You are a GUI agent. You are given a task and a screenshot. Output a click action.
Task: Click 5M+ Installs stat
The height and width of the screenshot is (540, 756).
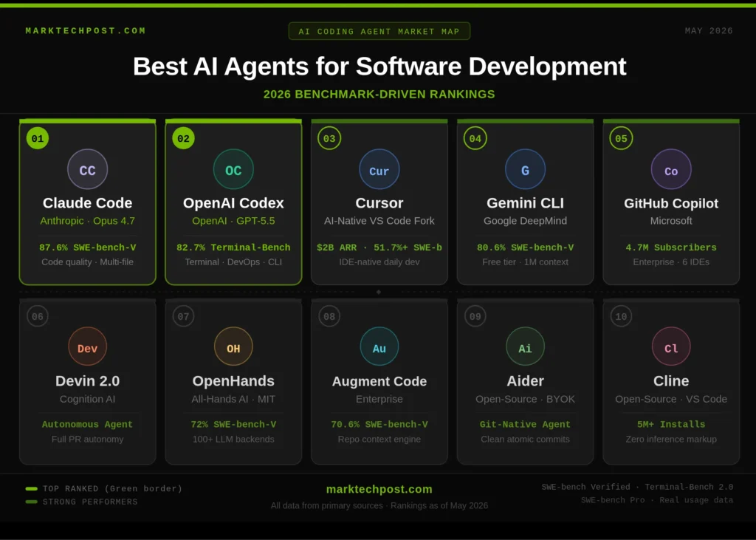click(671, 425)
